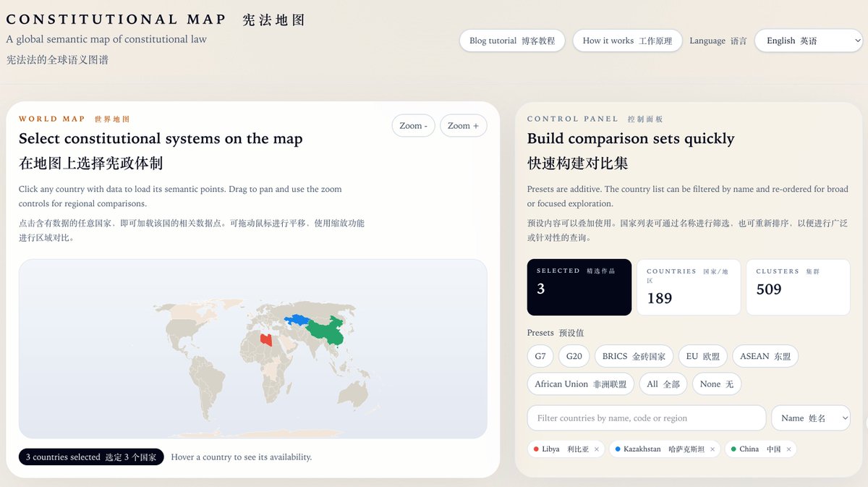Click South America on the world map

coord(208,384)
